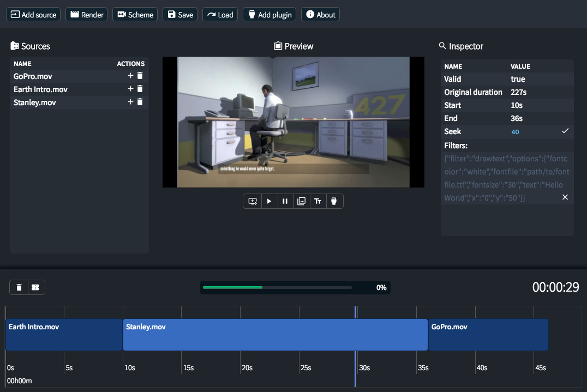Click the plugin icon under the preview

pyautogui.click(x=334, y=201)
